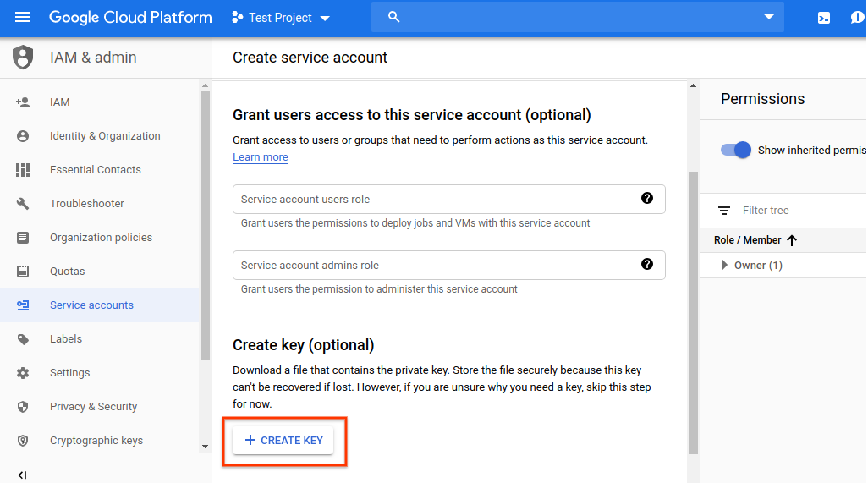Viewport: 868px width, 483px height.
Task: Open the Learn more link
Action: (261, 157)
